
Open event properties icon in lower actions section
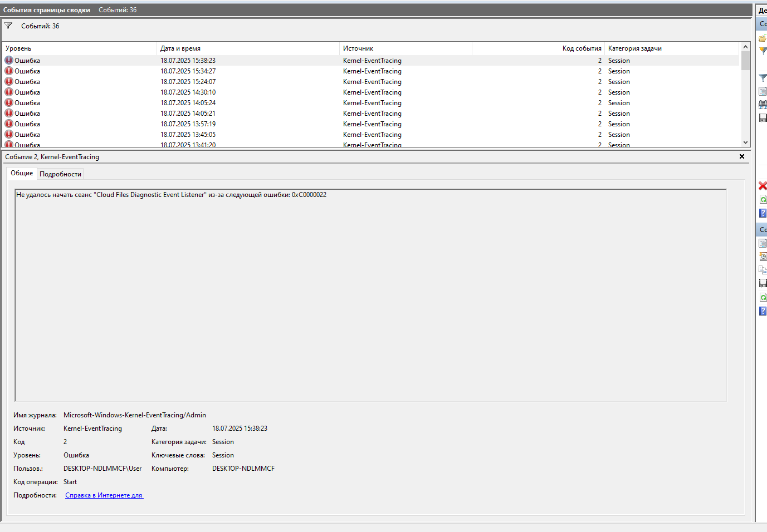pos(763,243)
